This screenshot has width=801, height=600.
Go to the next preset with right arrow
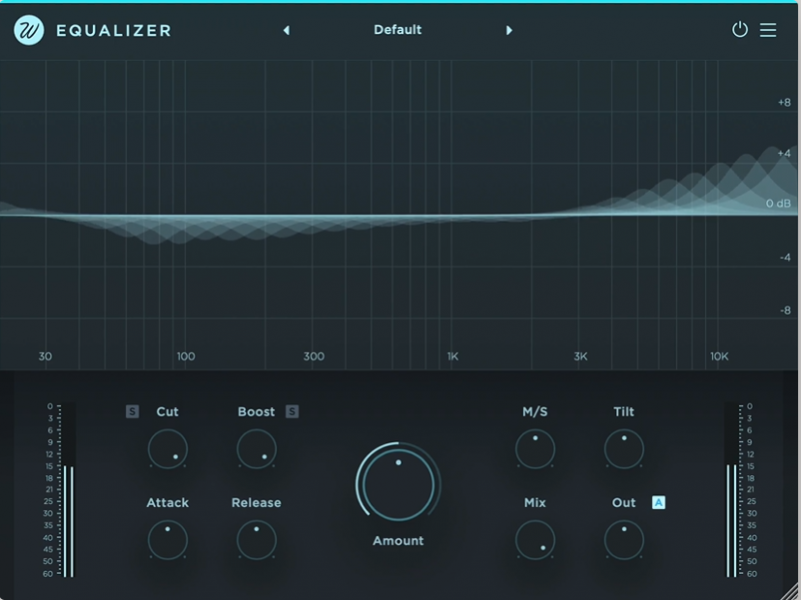point(510,31)
